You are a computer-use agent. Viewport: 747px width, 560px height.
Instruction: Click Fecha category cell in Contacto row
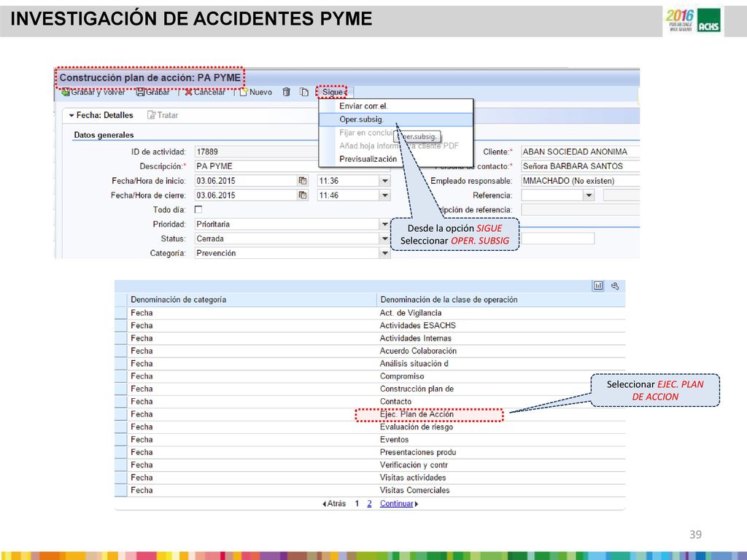point(142,402)
